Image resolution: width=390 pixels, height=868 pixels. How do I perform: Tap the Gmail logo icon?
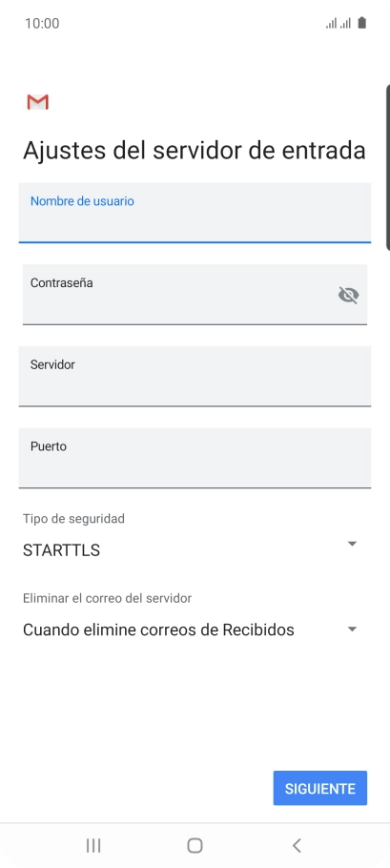coord(37,102)
